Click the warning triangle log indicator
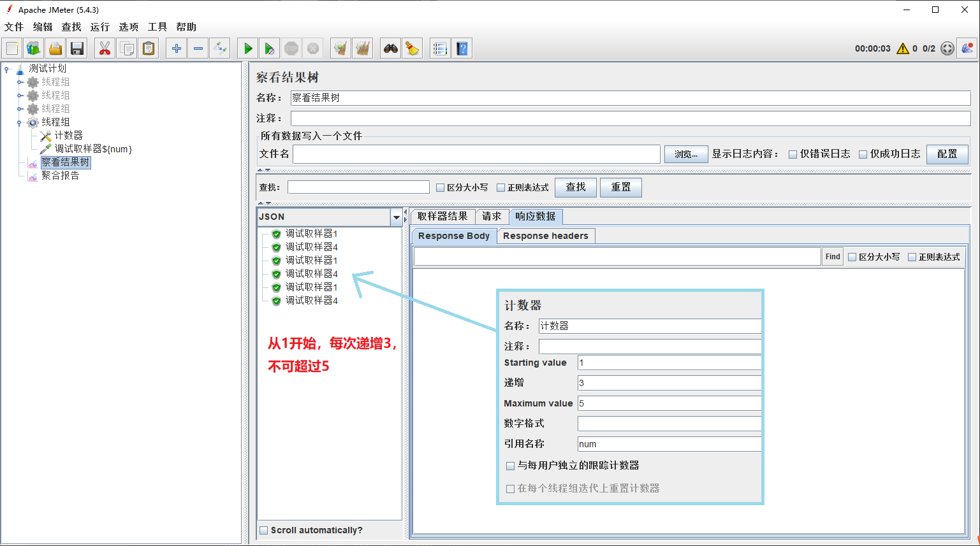This screenshot has height=546, width=980. [902, 48]
